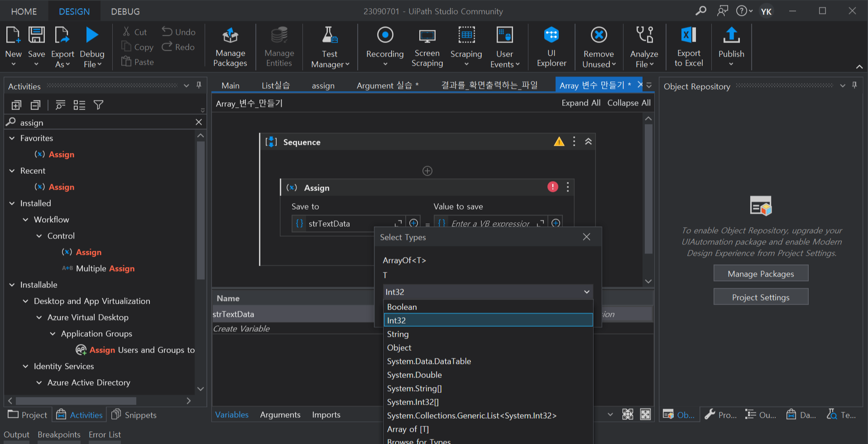Screen dimensions: 868x444
Task: Click Remove Unused icon
Action: tap(599, 35)
